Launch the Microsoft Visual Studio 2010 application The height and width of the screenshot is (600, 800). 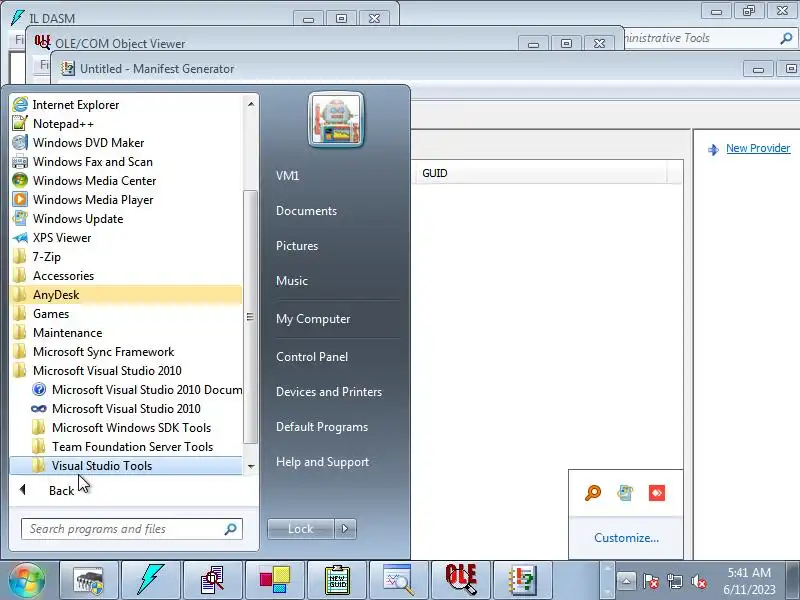(126, 409)
